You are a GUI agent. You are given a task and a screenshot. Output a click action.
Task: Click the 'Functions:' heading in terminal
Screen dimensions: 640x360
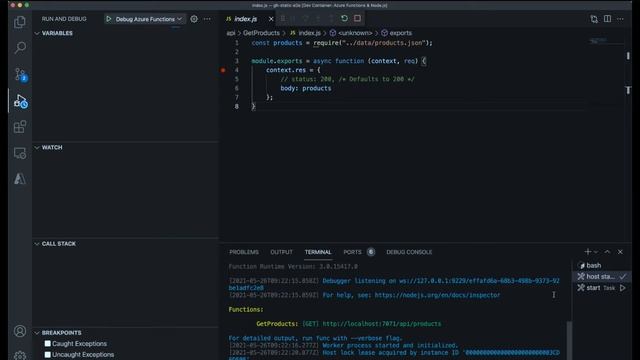246,309
